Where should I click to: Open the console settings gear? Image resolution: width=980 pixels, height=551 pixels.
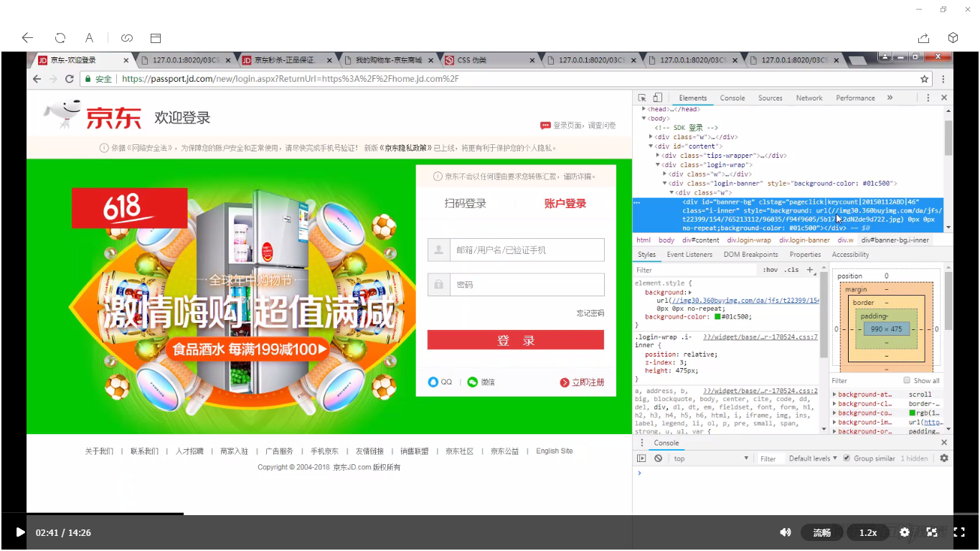click(x=944, y=458)
